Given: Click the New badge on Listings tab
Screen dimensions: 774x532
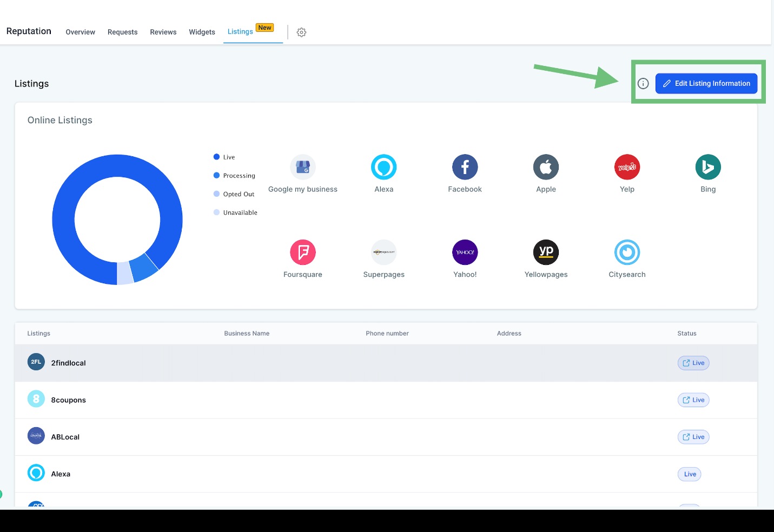Looking at the screenshot, I should coord(265,28).
